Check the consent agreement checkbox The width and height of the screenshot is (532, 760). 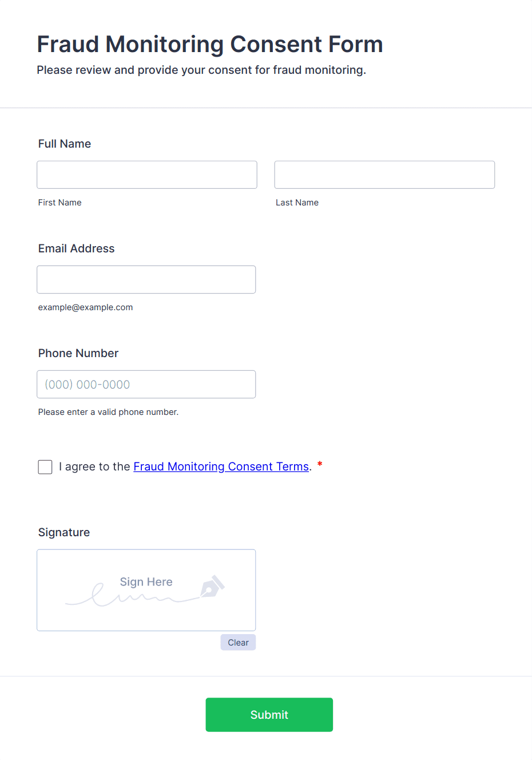45,467
